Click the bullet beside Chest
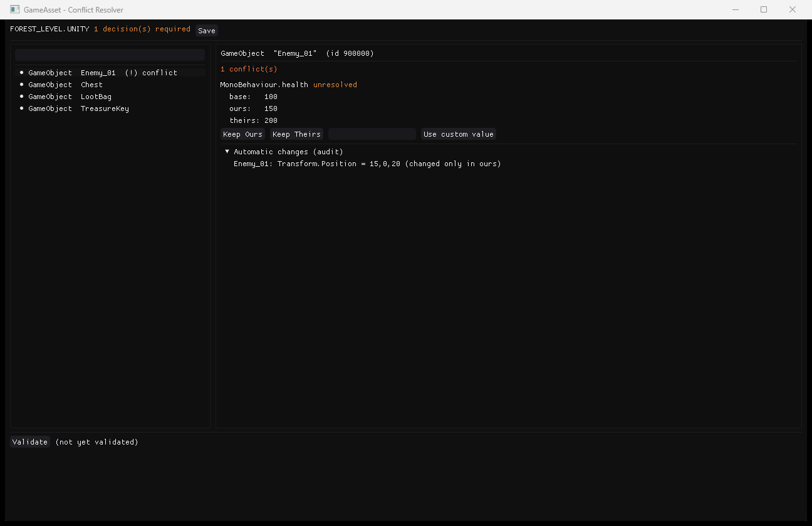This screenshot has width=812, height=526. [x=21, y=85]
